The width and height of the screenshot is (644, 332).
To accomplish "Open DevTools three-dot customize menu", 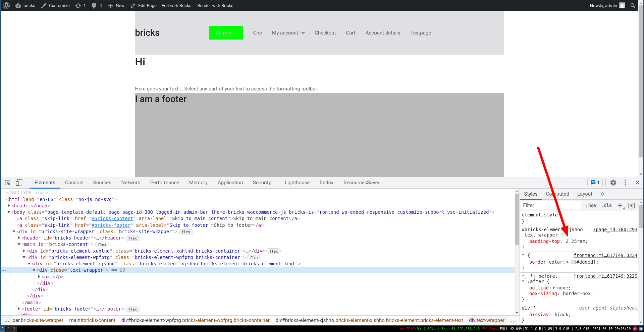I will coord(625,183).
